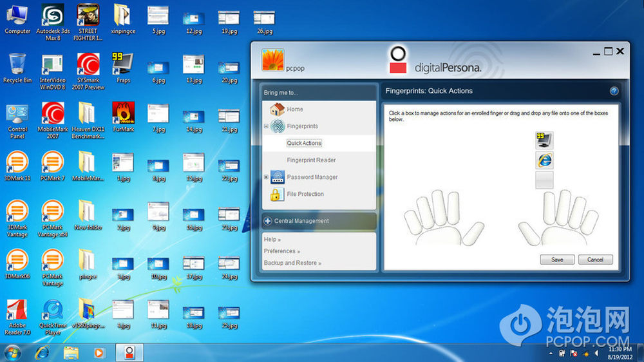Select the Control Panel desktop icon
This screenshot has height=362, width=644.
click(17, 121)
